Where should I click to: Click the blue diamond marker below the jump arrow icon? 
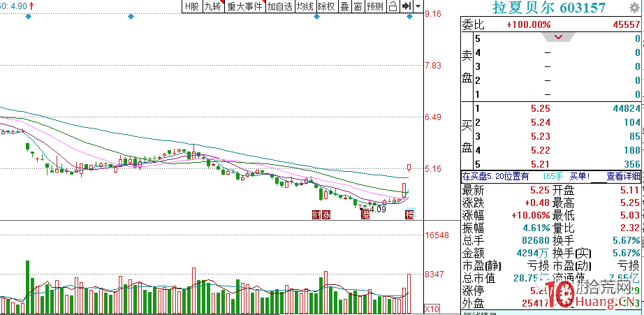[x=409, y=17]
